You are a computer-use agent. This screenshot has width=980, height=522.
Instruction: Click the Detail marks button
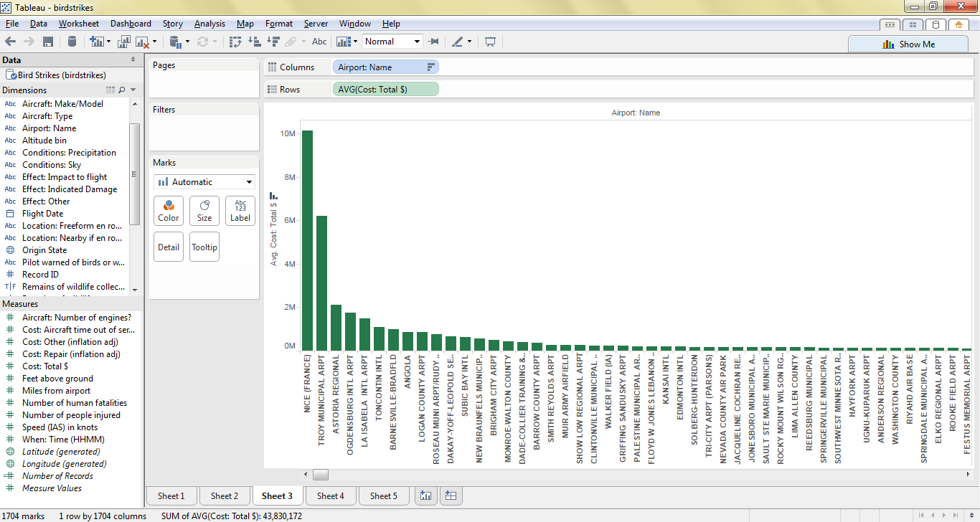pos(169,247)
